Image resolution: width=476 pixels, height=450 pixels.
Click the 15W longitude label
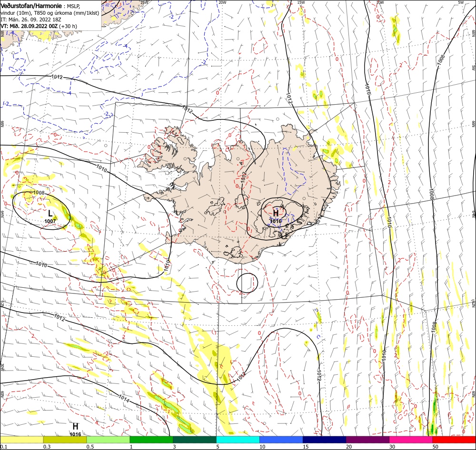(301, 2)
